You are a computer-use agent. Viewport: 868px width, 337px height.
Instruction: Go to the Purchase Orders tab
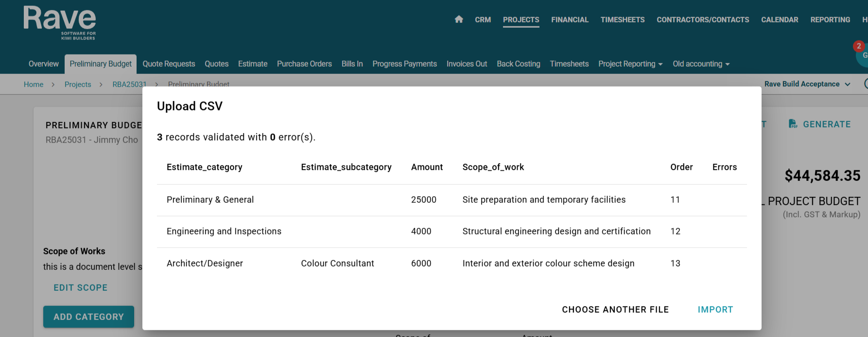click(304, 64)
